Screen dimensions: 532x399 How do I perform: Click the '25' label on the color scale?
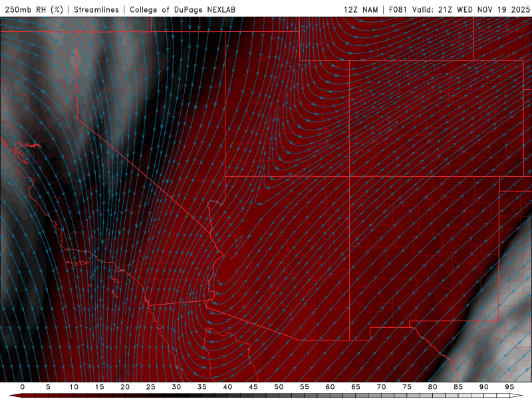(151, 387)
